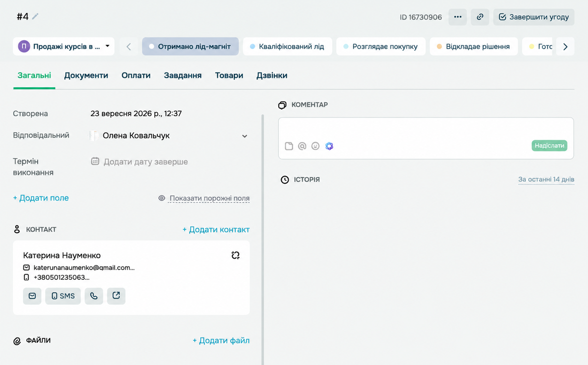The height and width of the screenshot is (365, 588).
Task: Show next pipeline stages arrow
Action: tap(565, 47)
